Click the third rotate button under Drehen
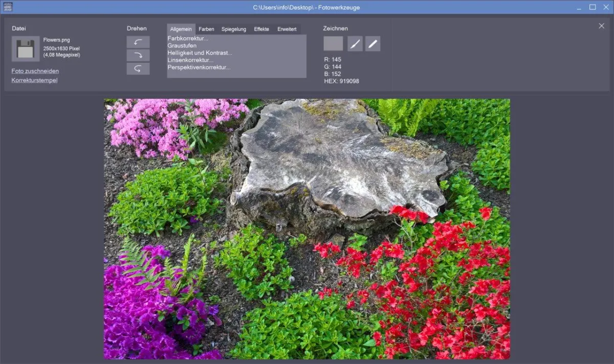The width and height of the screenshot is (614, 364). [x=138, y=69]
